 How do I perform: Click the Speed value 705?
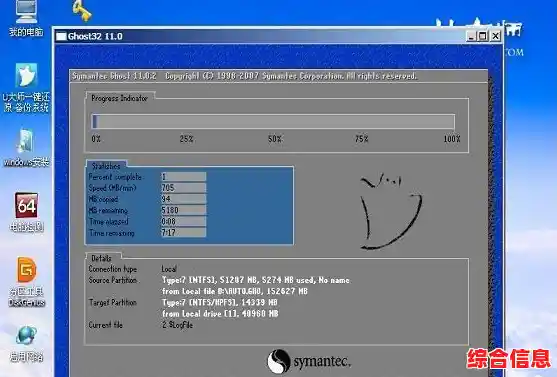click(x=183, y=188)
